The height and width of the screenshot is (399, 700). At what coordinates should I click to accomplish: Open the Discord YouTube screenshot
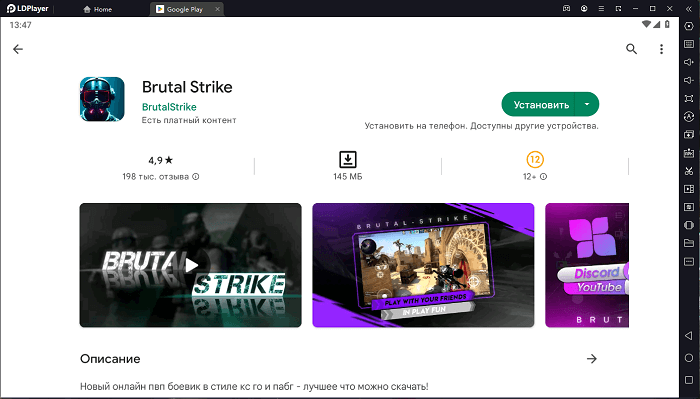(x=587, y=265)
